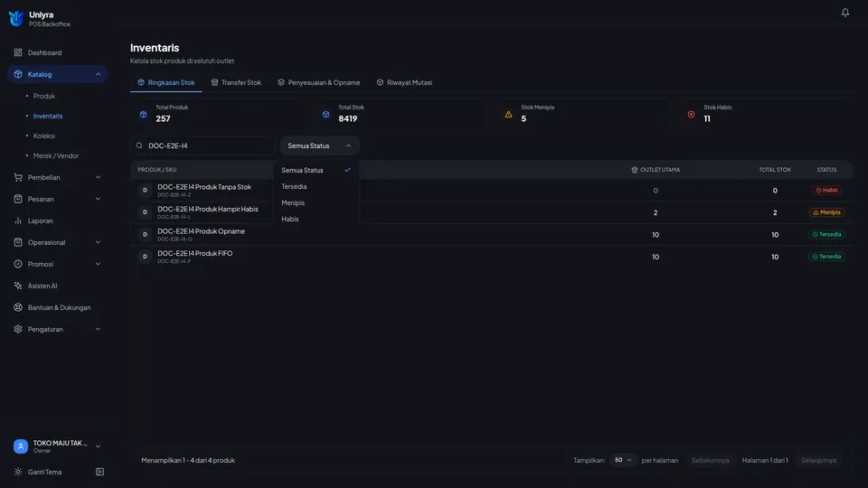868x488 pixels.
Task: Click the Total Produk cube icon
Action: (x=144, y=114)
